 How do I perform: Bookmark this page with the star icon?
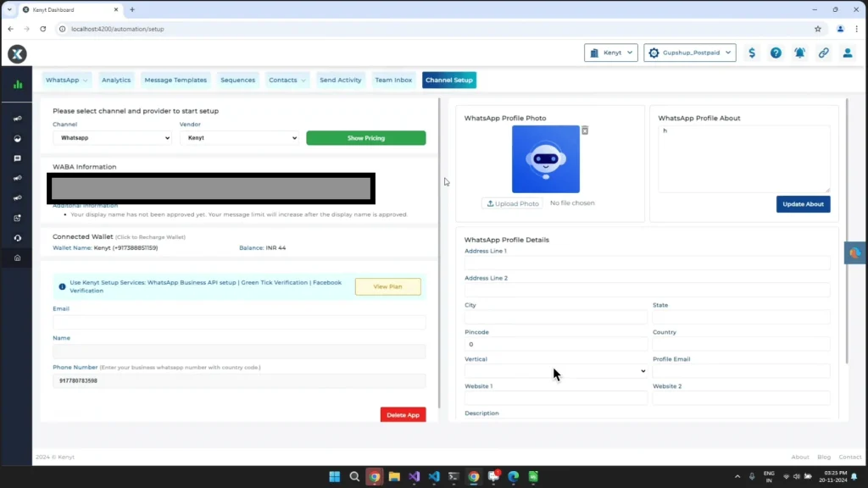[818, 29]
